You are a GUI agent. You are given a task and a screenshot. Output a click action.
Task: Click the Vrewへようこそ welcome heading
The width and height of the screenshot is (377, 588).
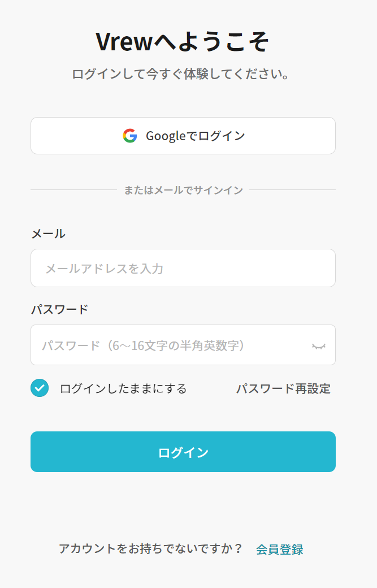coord(183,41)
